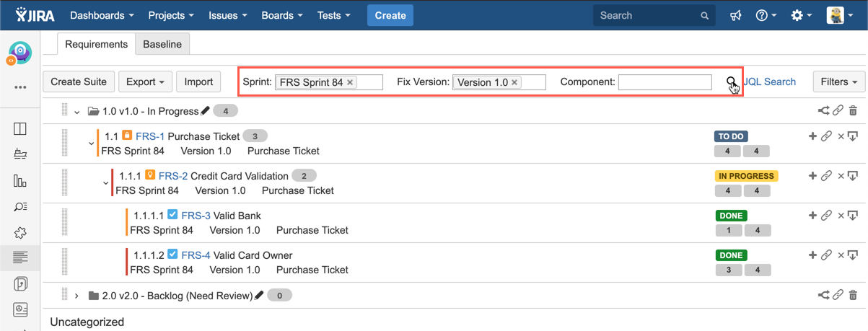Remove FRS Sprint 84 from Sprint filter
The height and width of the screenshot is (331, 868).
(350, 82)
